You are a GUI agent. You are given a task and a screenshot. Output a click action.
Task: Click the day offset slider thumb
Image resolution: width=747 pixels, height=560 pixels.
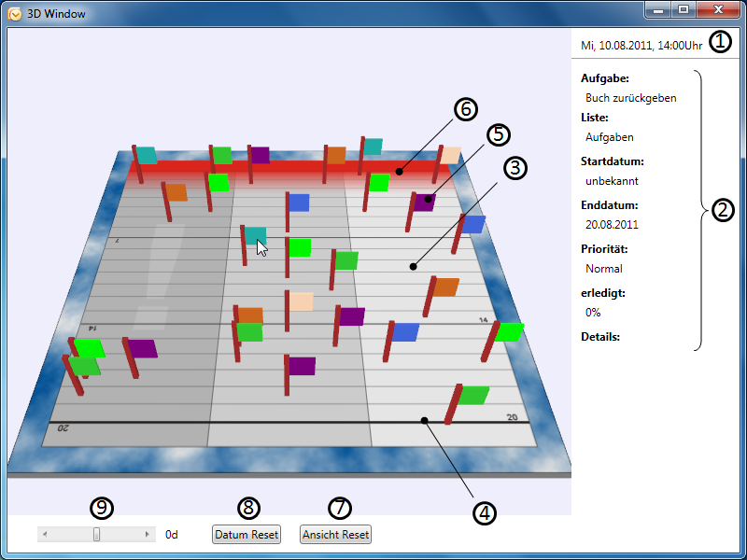click(x=96, y=535)
